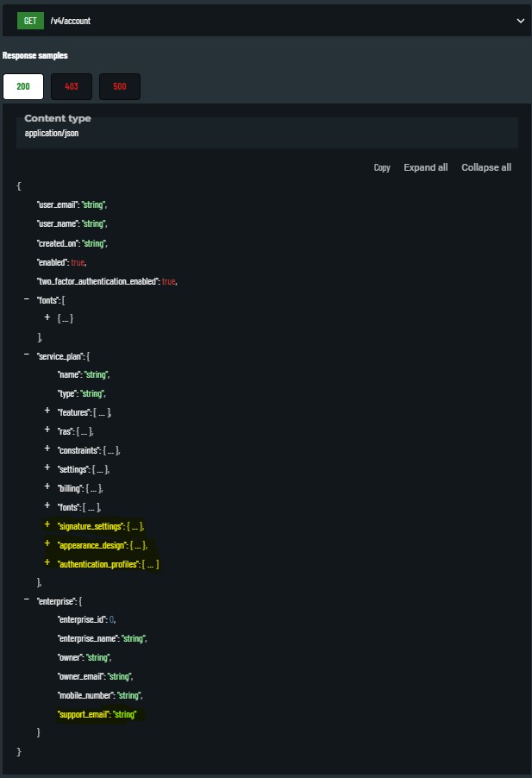Expand the settings array node
Image resolution: width=532 pixels, height=778 pixels.
click(x=47, y=468)
